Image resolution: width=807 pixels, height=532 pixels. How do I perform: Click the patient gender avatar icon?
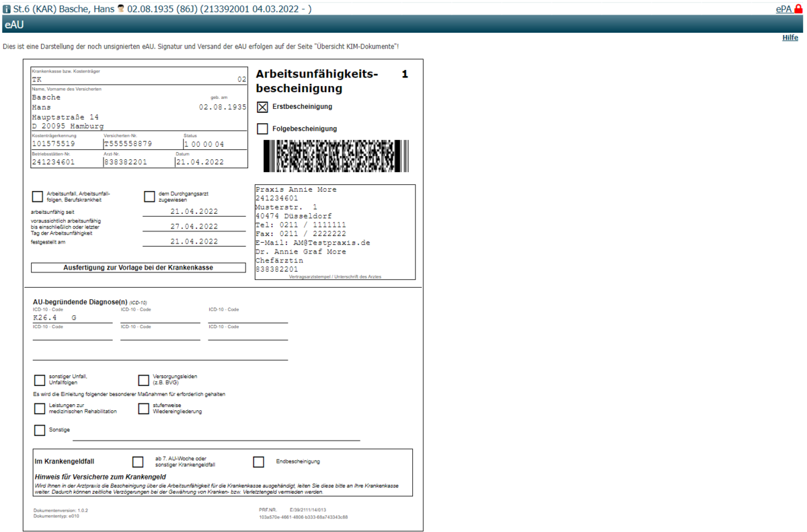click(x=121, y=8)
